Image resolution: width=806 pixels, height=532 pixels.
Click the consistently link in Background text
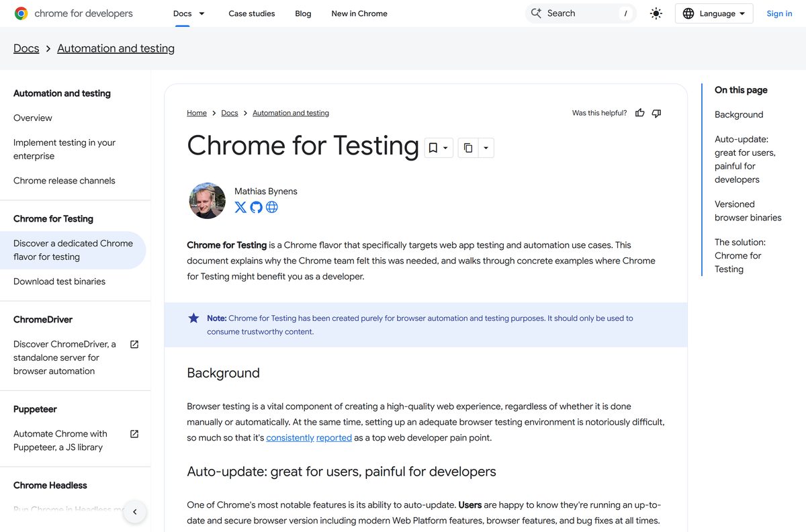click(290, 438)
